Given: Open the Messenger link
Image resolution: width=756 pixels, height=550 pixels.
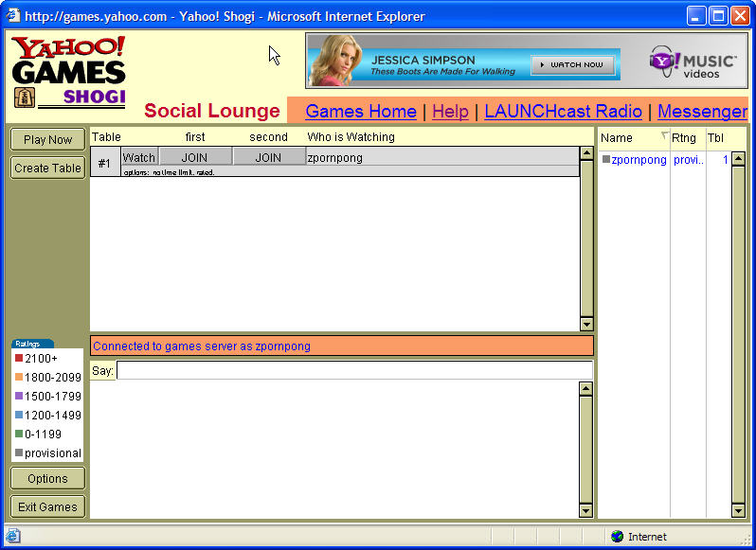Looking at the screenshot, I should (702, 112).
